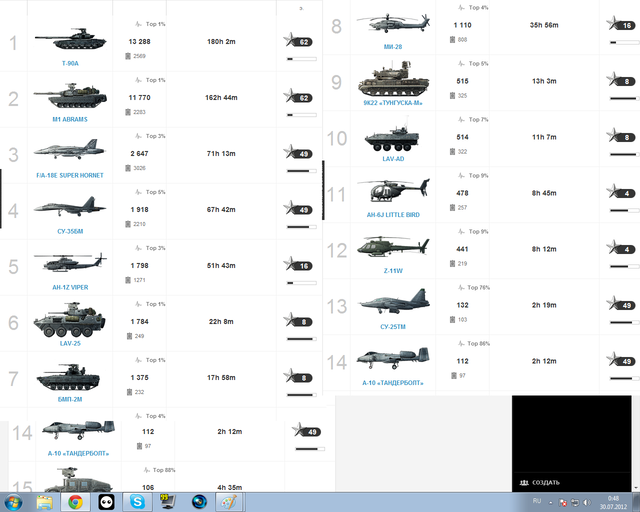Click the small icon next to 2569 kills
Viewport: 640px width, 512px height.
point(128,56)
